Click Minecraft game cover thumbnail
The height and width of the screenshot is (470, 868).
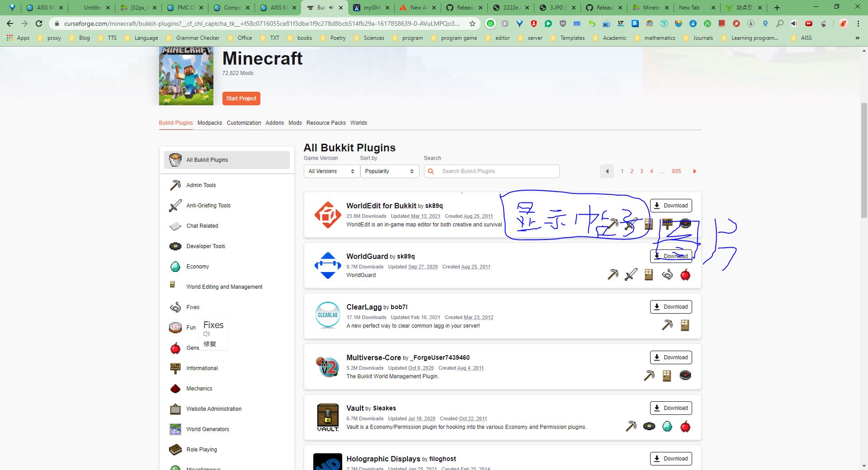click(186, 76)
